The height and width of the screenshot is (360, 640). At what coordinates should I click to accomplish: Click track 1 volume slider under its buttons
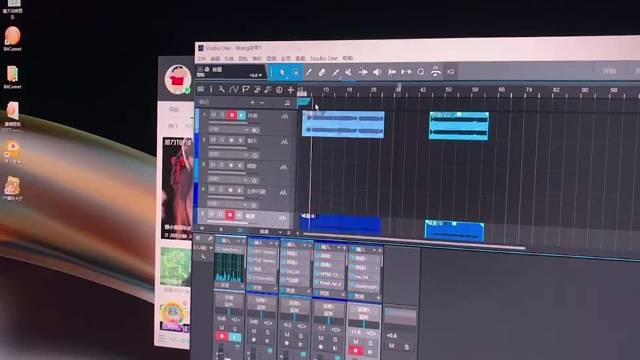click(233, 123)
